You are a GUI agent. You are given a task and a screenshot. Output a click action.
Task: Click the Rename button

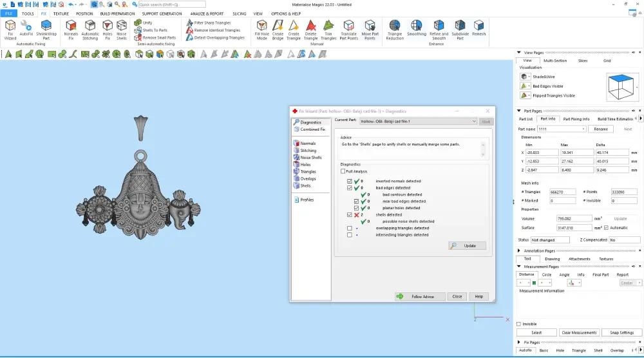(601, 129)
